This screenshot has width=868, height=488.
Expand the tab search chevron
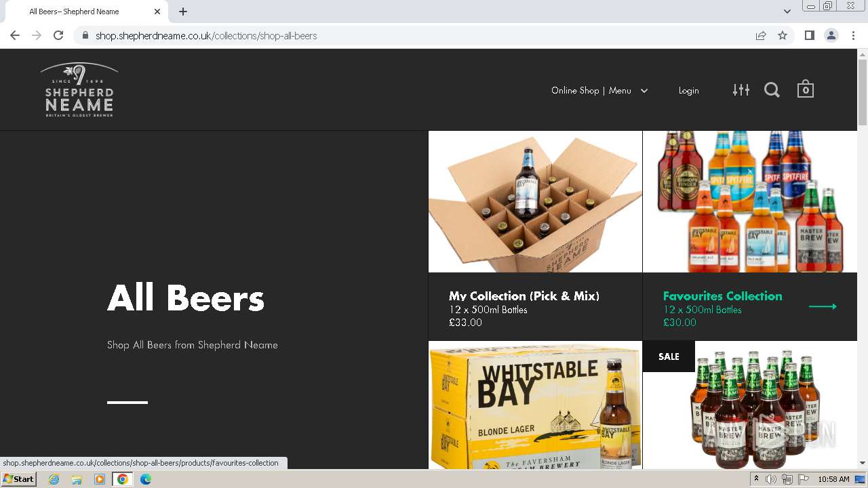coord(787,12)
